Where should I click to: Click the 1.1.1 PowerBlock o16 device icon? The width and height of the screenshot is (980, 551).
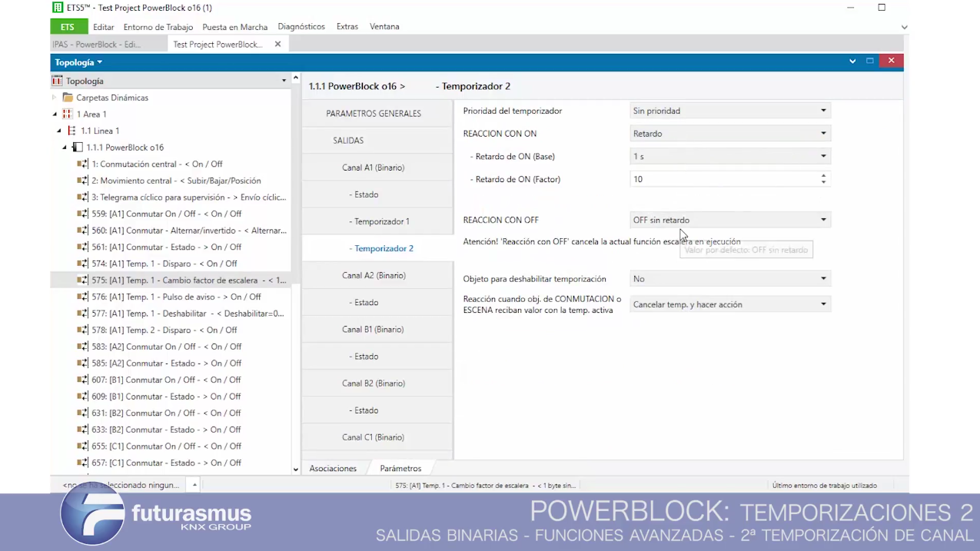point(78,148)
